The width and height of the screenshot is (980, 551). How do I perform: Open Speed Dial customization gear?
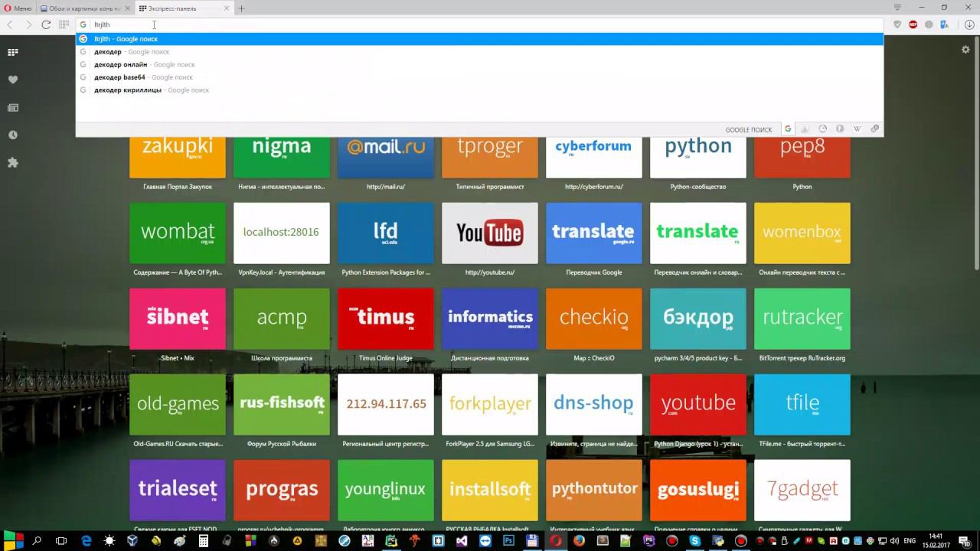point(965,49)
